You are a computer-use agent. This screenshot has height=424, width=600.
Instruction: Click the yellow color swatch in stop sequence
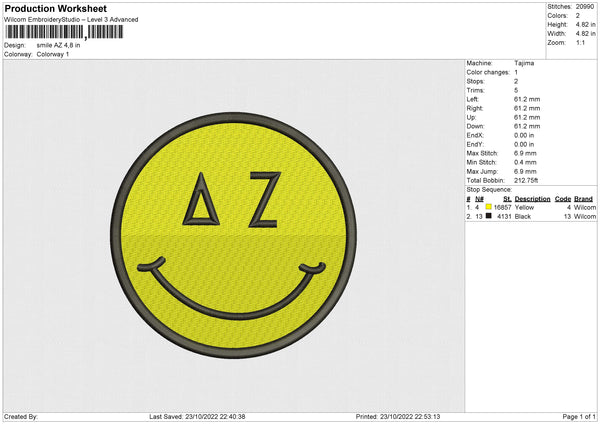pos(488,207)
